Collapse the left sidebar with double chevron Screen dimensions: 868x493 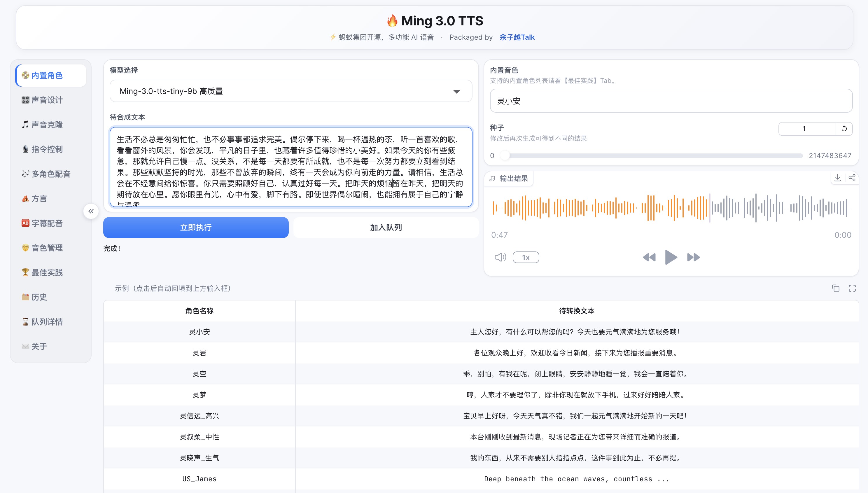[91, 211]
